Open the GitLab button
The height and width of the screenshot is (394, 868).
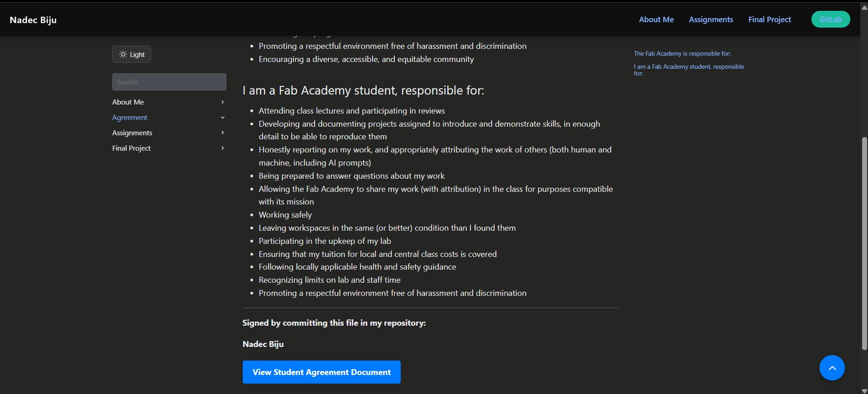click(x=830, y=19)
